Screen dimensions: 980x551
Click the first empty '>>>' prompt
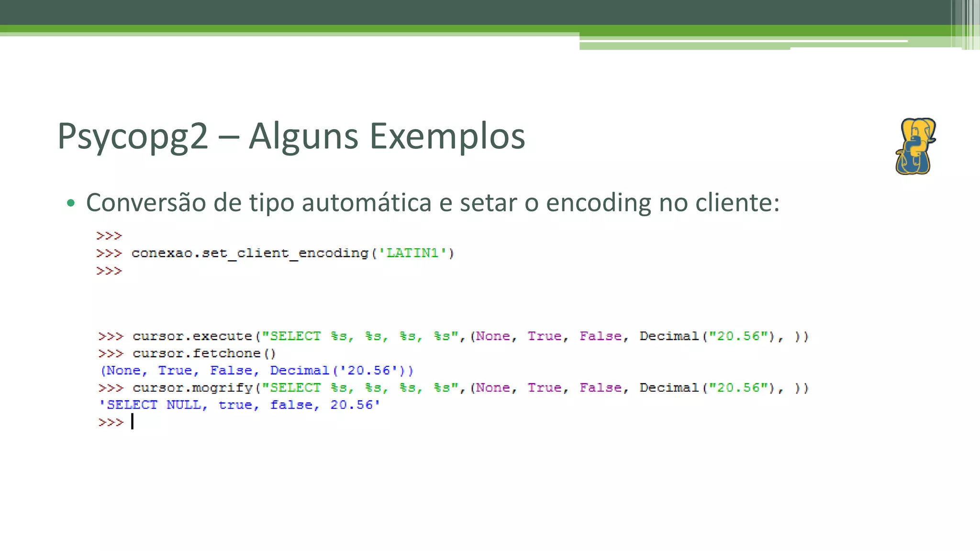[109, 236]
